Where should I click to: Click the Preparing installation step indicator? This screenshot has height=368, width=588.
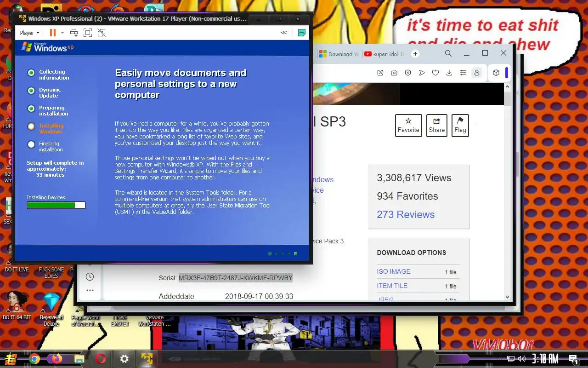(31, 109)
